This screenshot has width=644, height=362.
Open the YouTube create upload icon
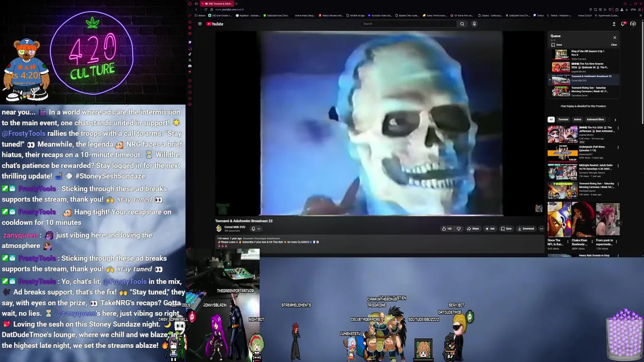pos(614,24)
